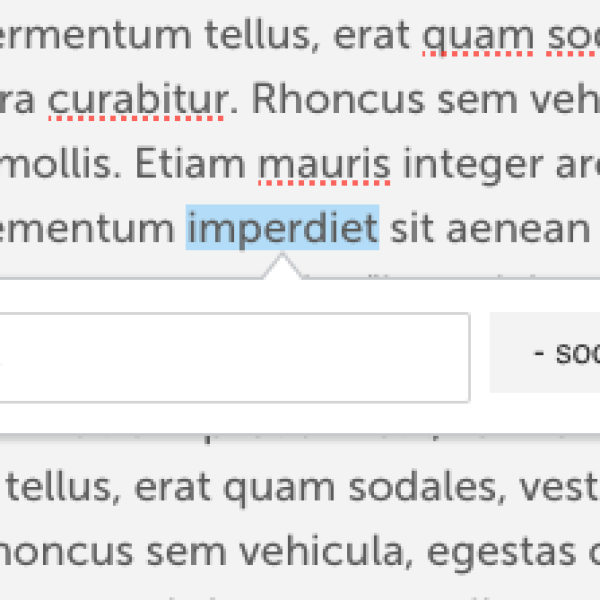Click the underlined word 'mauris'
This screenshot has height=600, width=600.
point(324,164)
